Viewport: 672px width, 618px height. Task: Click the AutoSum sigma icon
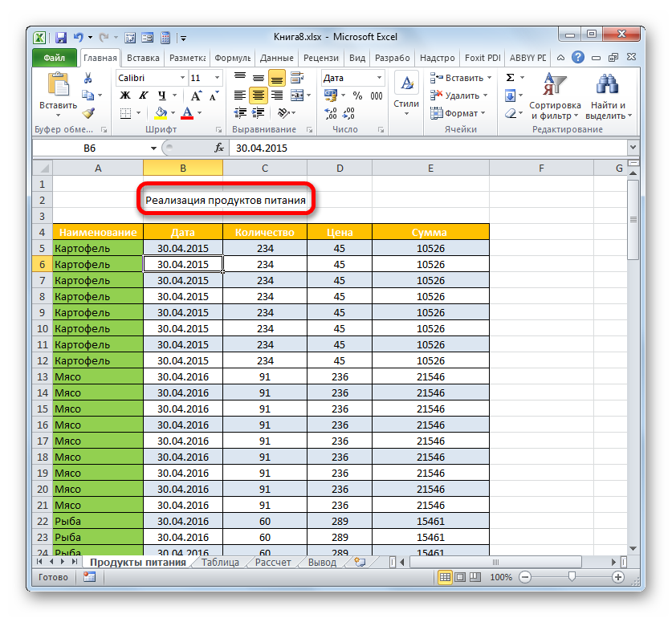click(510, 78)
